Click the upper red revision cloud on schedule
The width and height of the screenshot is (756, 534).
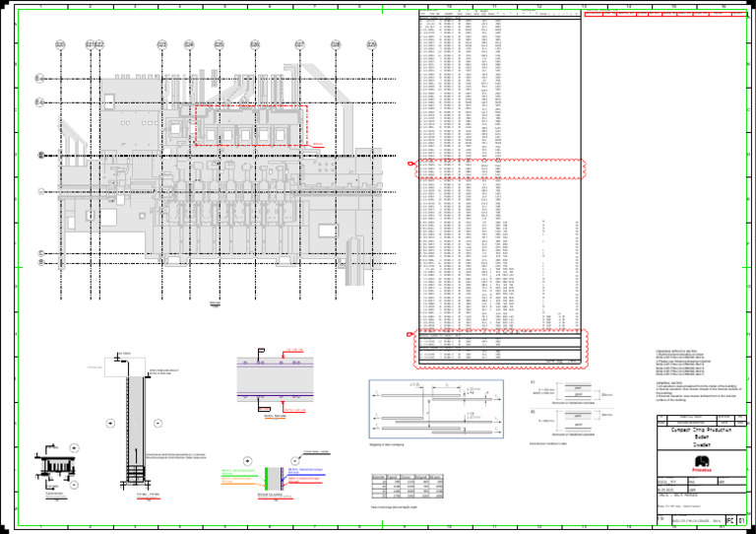(500, 168)
